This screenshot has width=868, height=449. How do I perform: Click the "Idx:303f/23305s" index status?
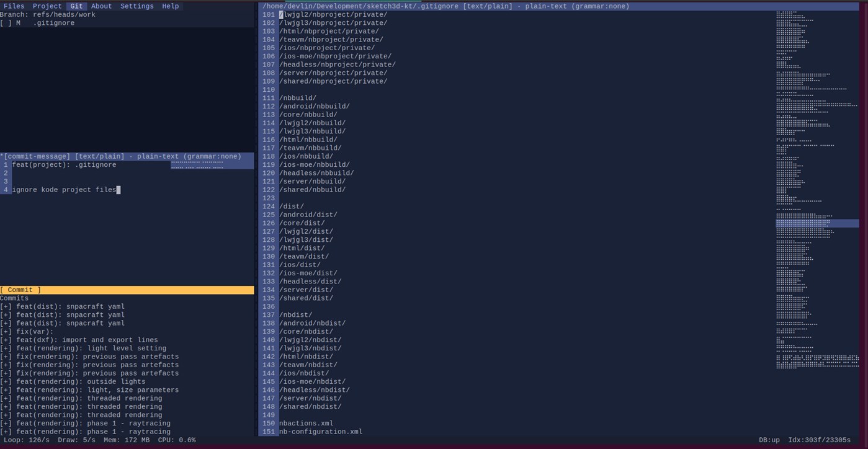[820, 440]
